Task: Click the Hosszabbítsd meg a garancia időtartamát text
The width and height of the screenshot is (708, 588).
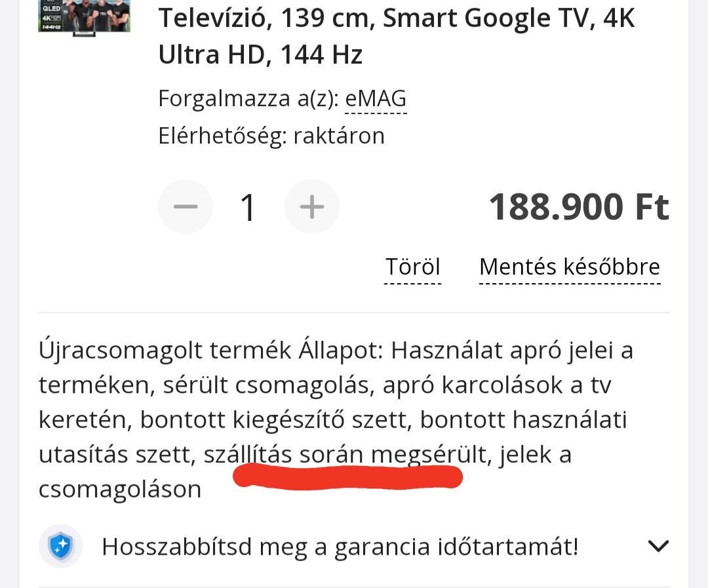Action: tap(340, 547)
